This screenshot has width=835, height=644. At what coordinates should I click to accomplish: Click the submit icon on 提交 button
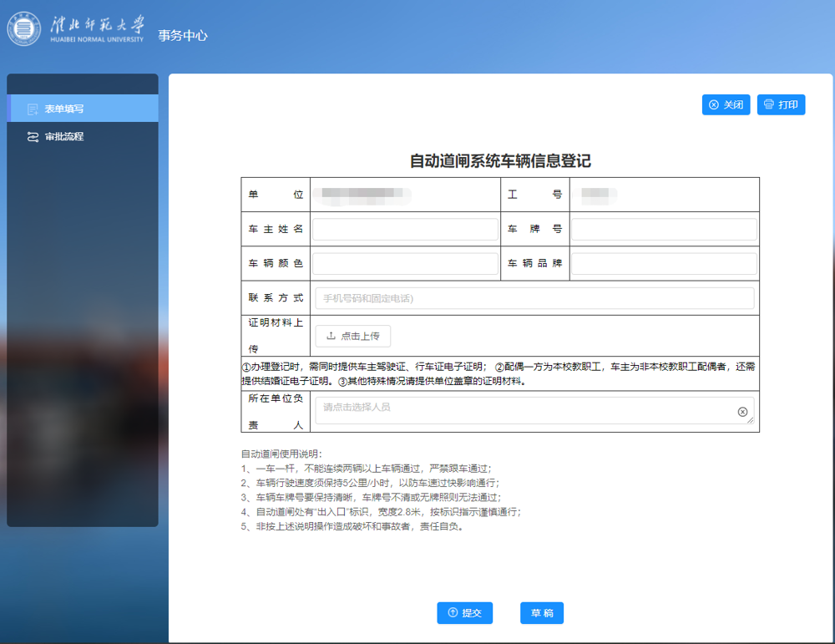[452, 612]
